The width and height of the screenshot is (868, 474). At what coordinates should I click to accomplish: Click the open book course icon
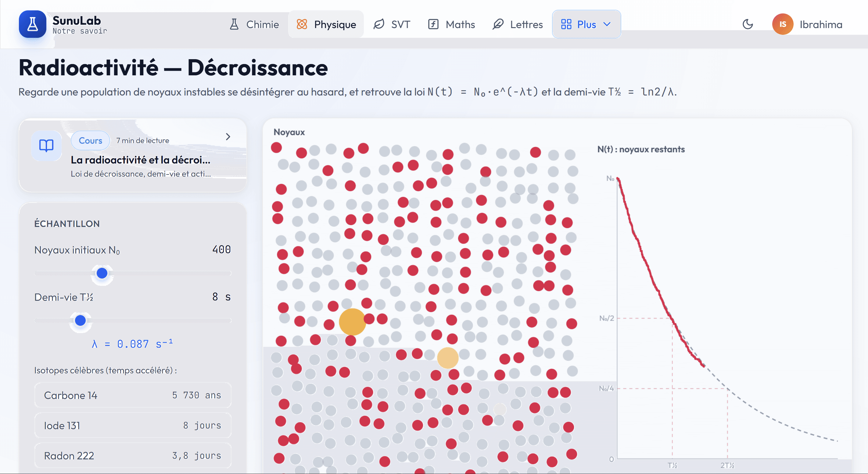point(46,145)
